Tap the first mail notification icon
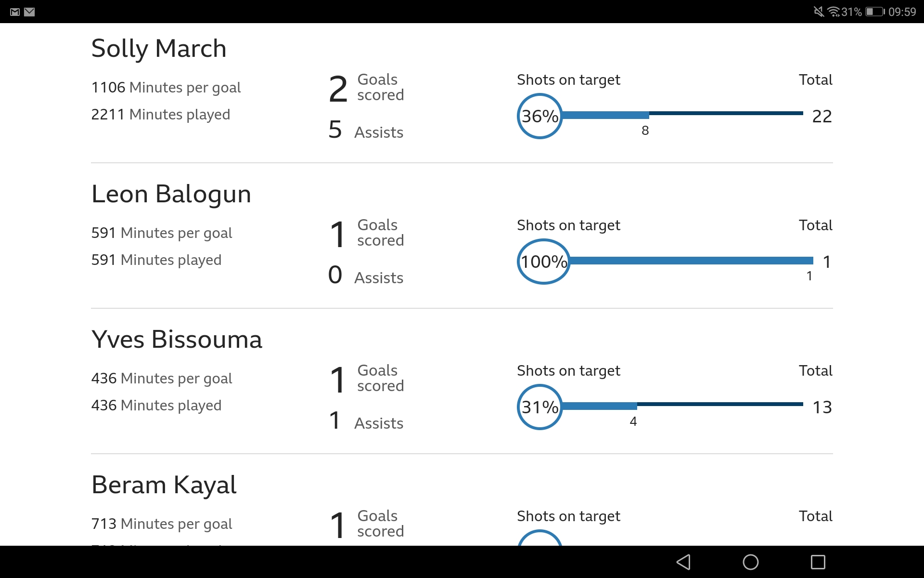 click(15, 12)
